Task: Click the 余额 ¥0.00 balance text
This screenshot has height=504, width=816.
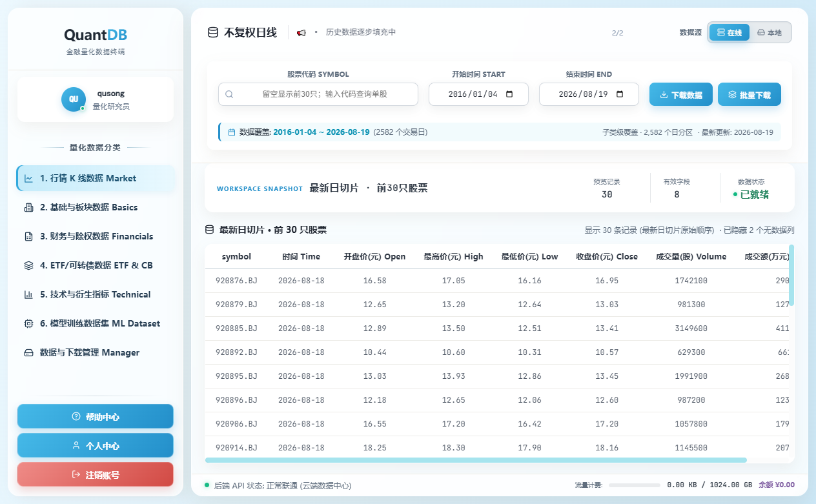Action: pos(777,485)
